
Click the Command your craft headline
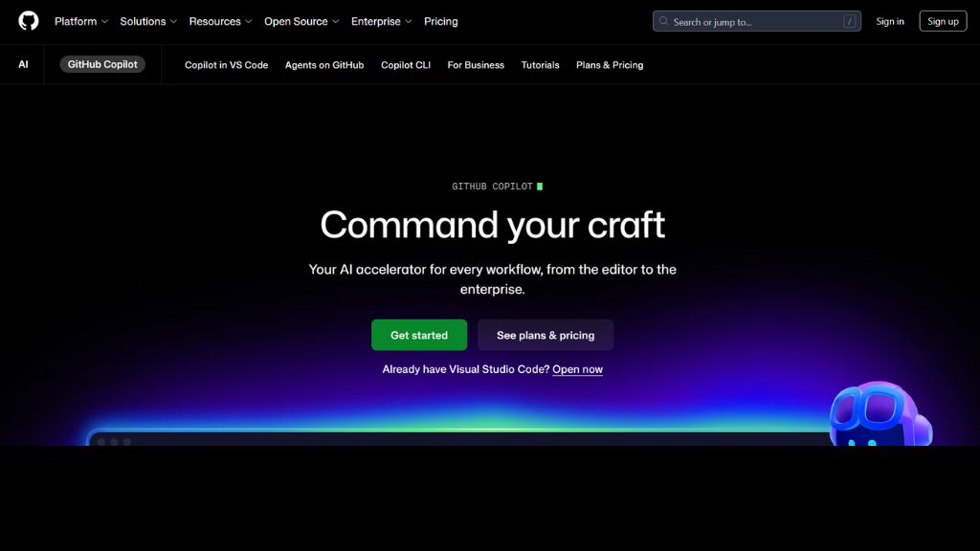pos(493,224)
